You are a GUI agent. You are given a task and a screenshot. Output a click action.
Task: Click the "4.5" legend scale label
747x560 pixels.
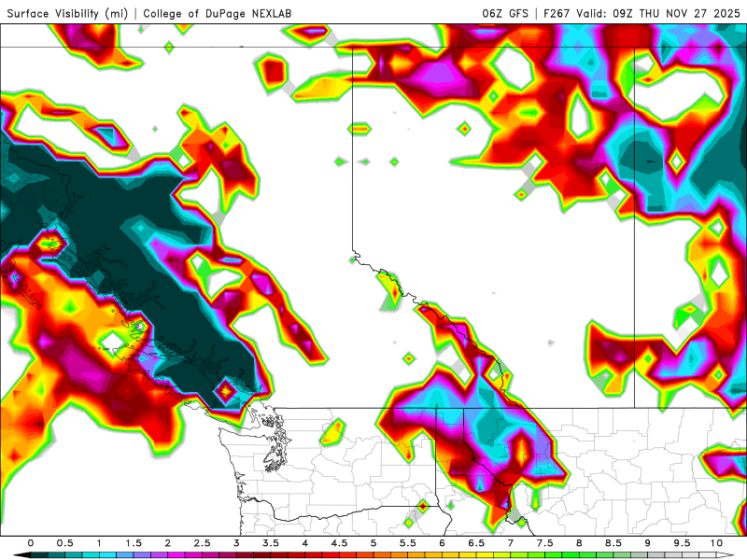[x=339, y=543]
